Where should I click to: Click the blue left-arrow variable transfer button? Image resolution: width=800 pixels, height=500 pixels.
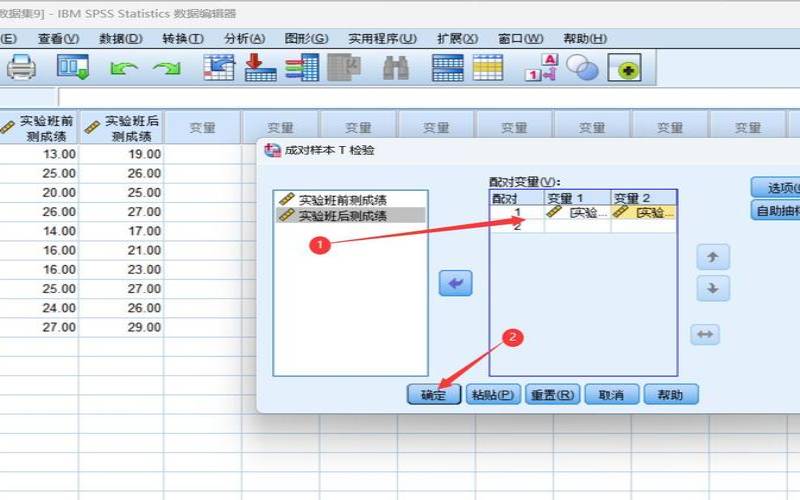pyautogui.click(x=455, y=284)
